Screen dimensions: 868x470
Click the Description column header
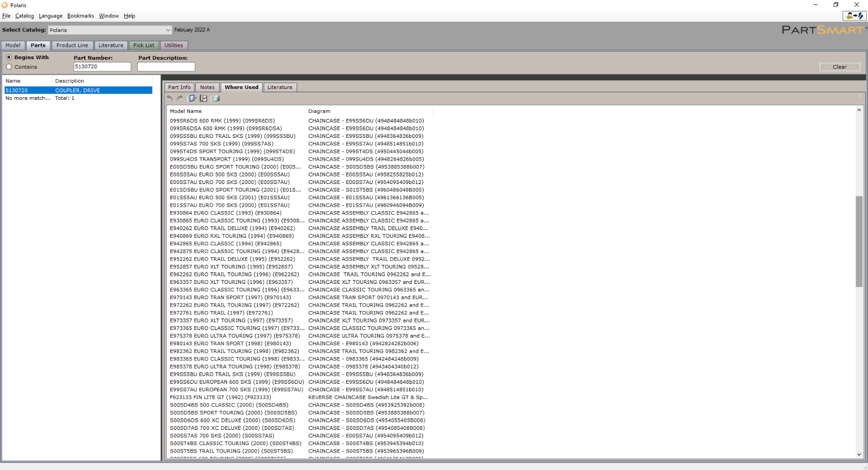click(69, 81)
